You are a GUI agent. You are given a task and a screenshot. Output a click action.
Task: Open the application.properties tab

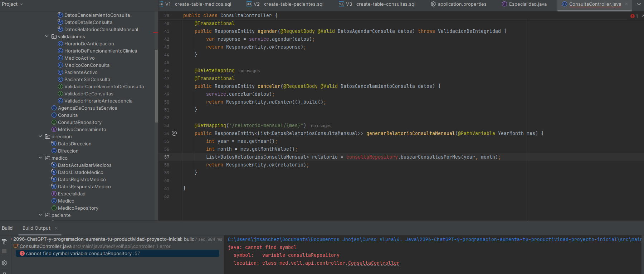(x=459, y=4)
